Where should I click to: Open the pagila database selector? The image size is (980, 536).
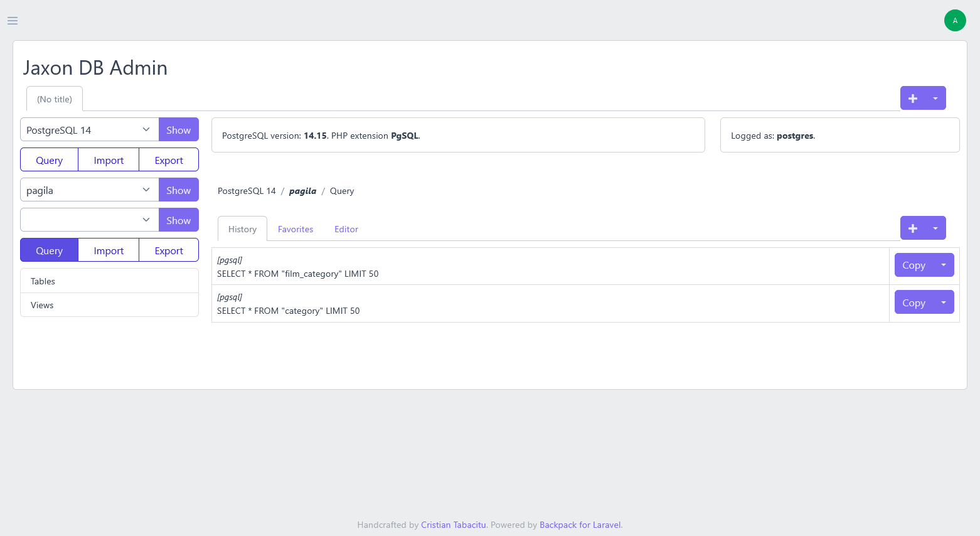click(x=88, y=190)
